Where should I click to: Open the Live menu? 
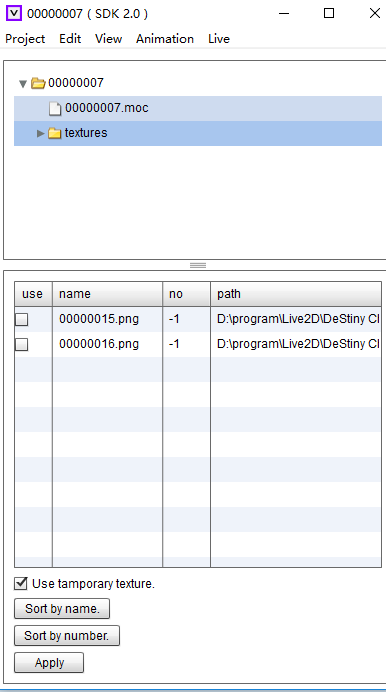point(219,39)
